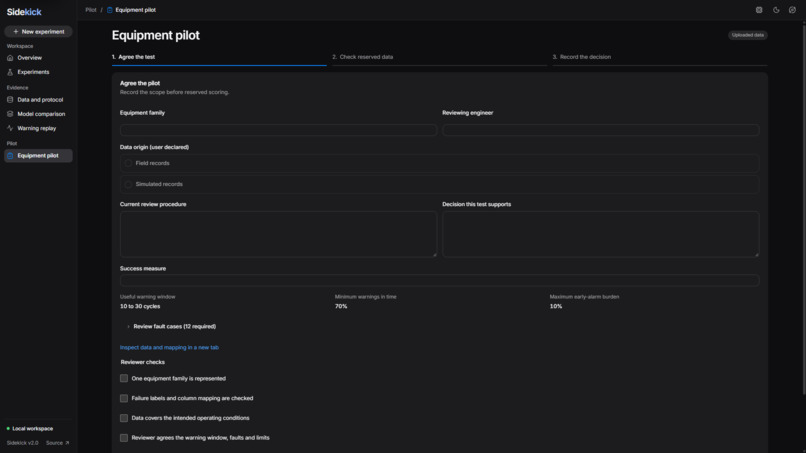Open Model comparison page
Viewport: 806px width, 453px height.
click(x=39, y=114)
